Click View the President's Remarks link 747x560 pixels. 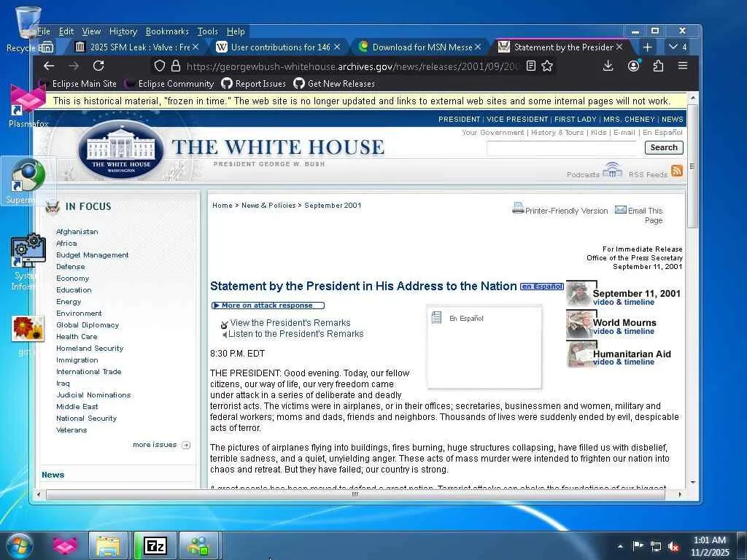[x=290, y=323]
